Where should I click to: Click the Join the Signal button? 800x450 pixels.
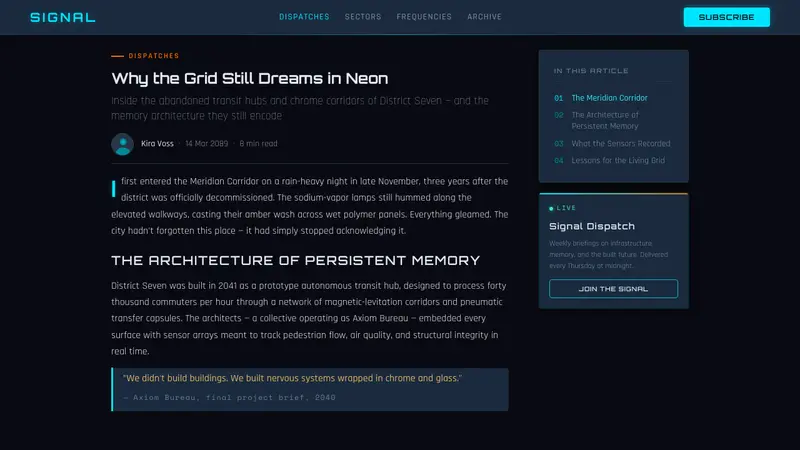[x=613, y=289]
